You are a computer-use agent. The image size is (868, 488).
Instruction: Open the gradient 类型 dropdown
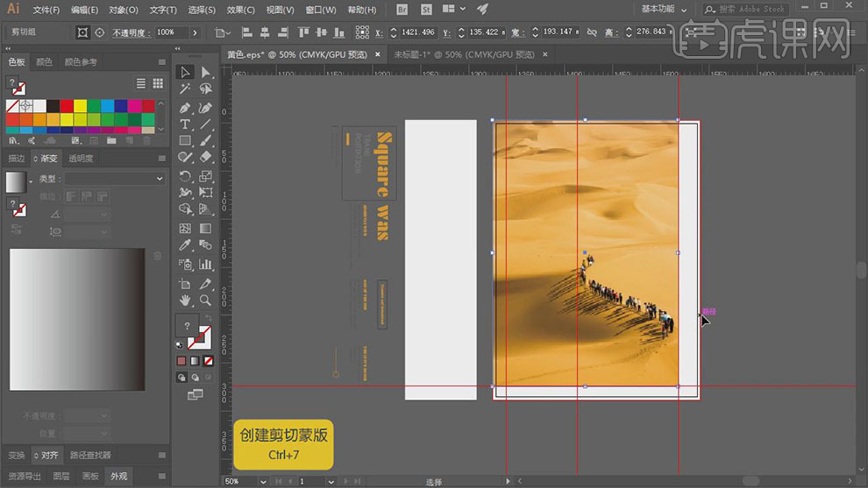click(114, 179)
